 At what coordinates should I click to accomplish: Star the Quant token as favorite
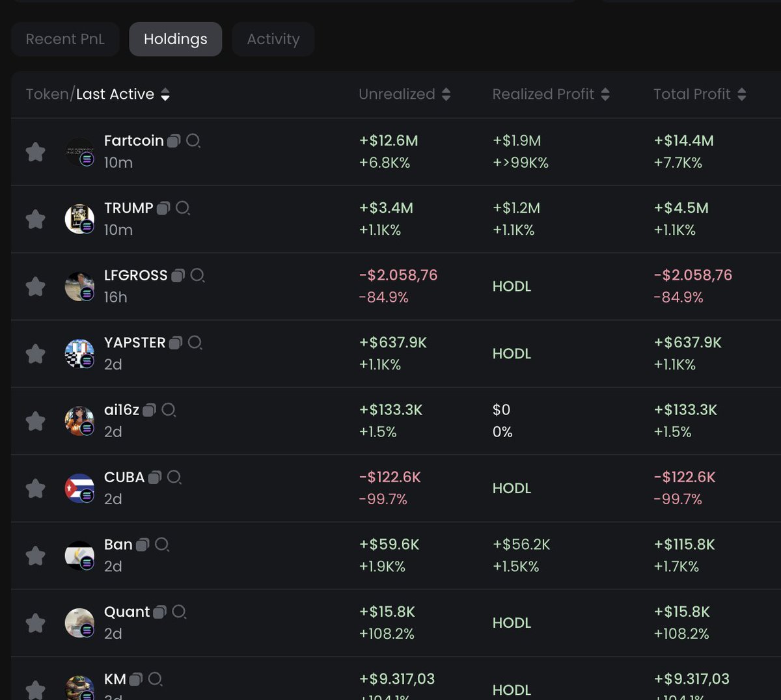[35, 623]
